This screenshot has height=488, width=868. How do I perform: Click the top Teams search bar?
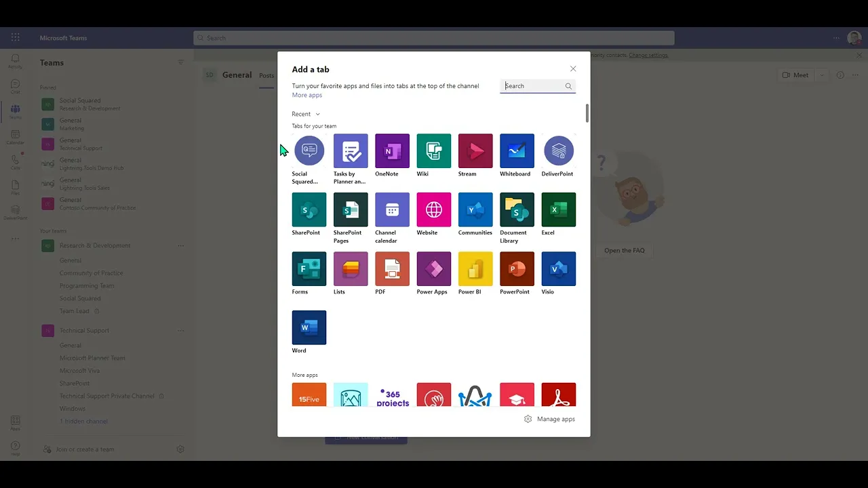(434, 38)
